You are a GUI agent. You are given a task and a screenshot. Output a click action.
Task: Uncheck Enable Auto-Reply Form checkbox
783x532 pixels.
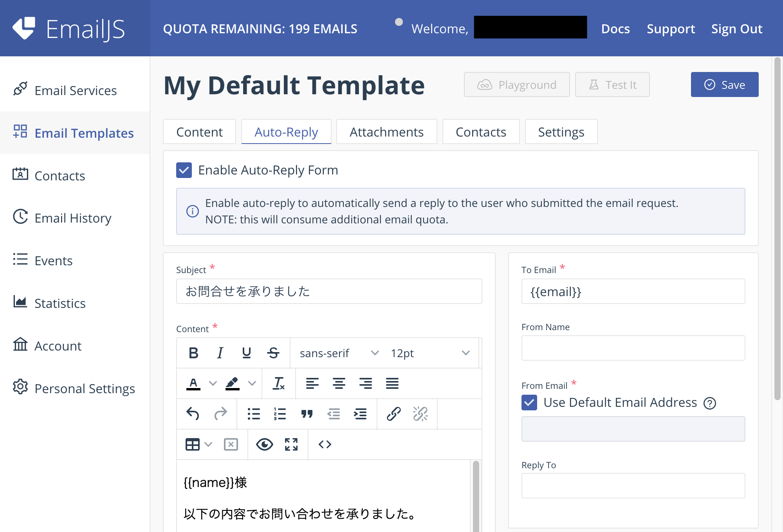pos(184,170)
